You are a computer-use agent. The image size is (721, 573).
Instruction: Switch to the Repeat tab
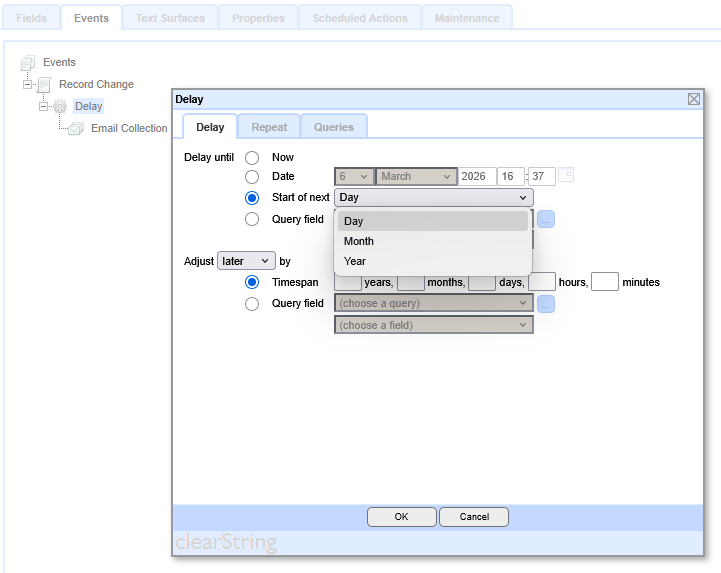click(x=269, y=127)
